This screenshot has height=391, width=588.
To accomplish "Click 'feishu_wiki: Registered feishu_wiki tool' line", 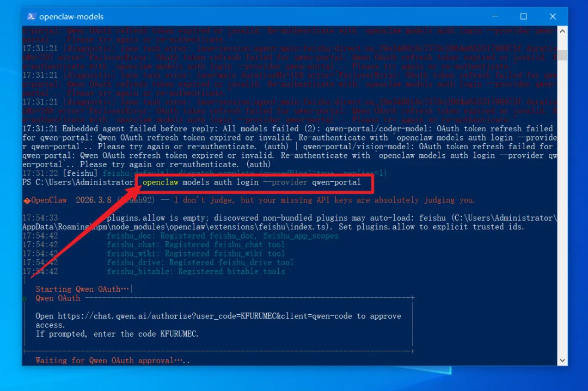I will pyautogui.click(x=196, y=254).
